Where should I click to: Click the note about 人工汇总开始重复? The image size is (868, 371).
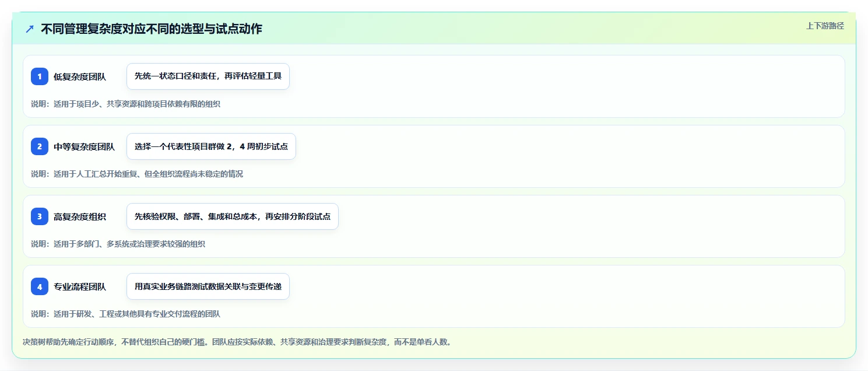pyautogui.click(x=137, y=174)
